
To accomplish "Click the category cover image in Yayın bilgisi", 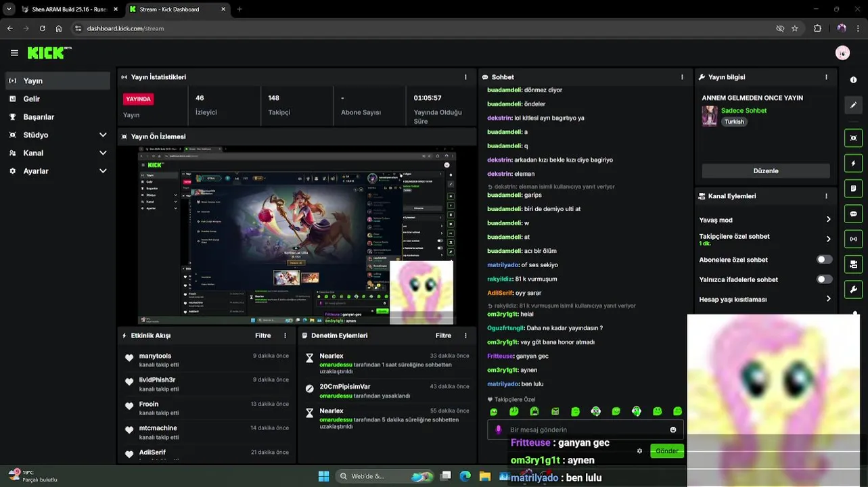I will [710, 116].
